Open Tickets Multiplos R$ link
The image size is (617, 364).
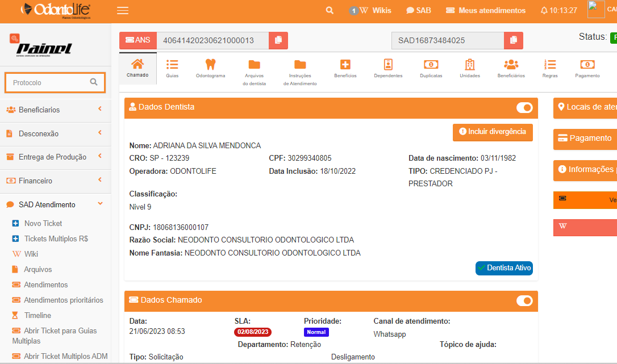point(51,239)
